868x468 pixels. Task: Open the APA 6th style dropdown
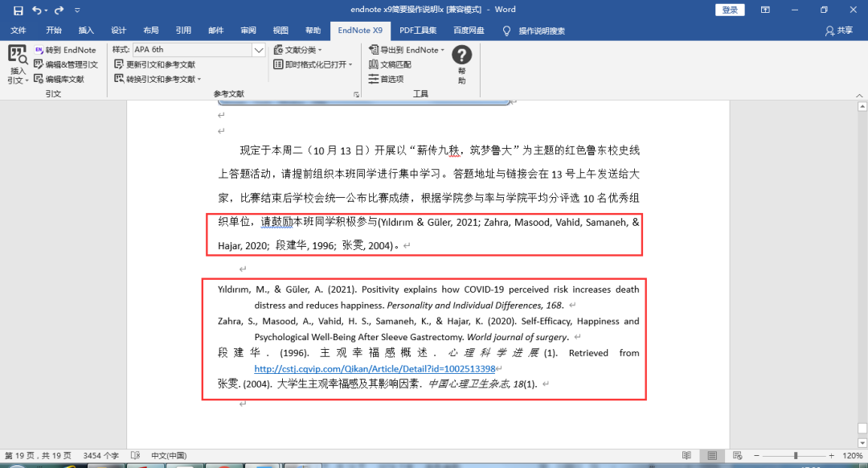(259, 49)
